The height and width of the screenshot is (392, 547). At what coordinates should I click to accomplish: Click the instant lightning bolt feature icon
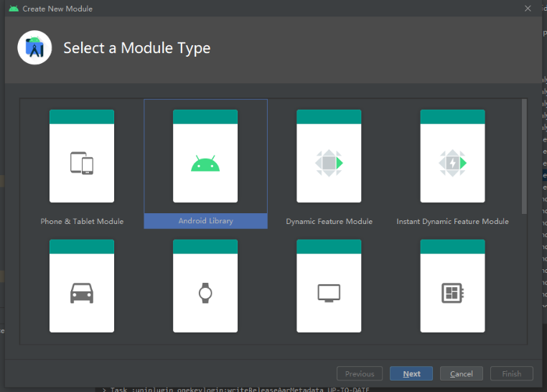[452, 163]
